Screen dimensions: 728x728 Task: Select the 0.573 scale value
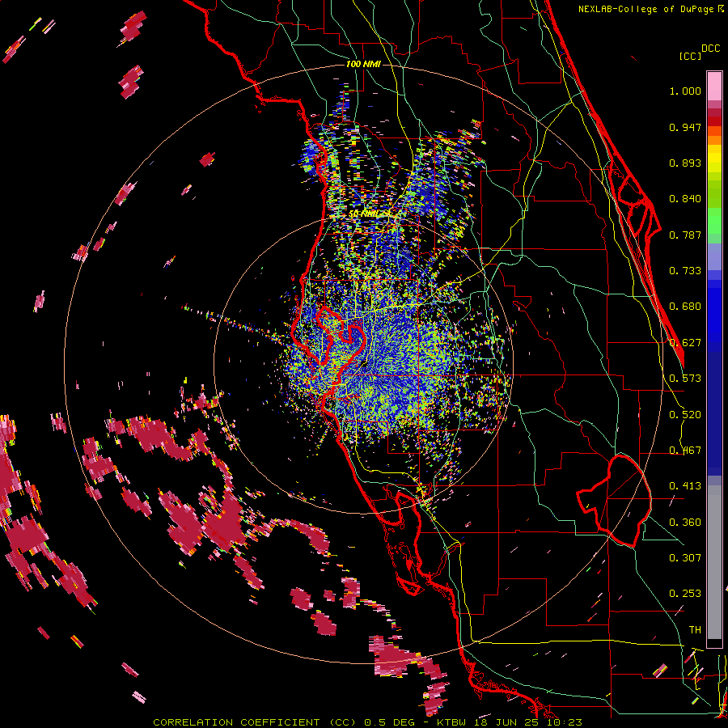(685, 379)
